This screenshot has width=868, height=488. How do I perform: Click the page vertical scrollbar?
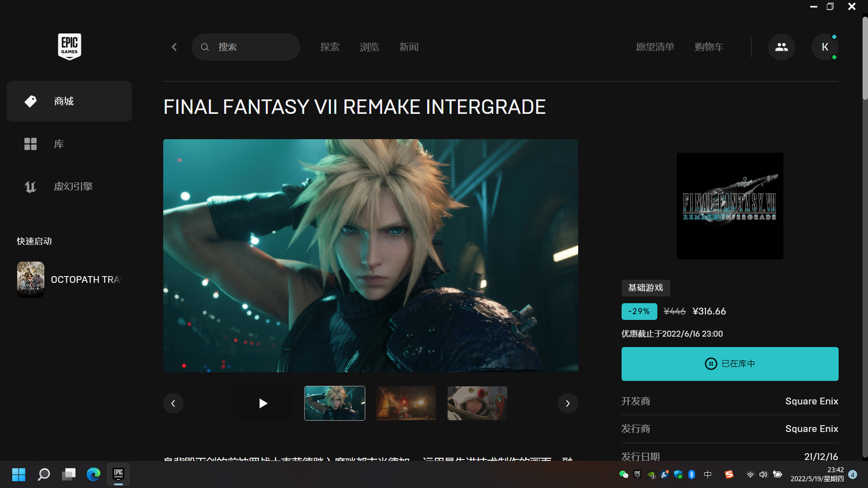click(x=865, y=58)
